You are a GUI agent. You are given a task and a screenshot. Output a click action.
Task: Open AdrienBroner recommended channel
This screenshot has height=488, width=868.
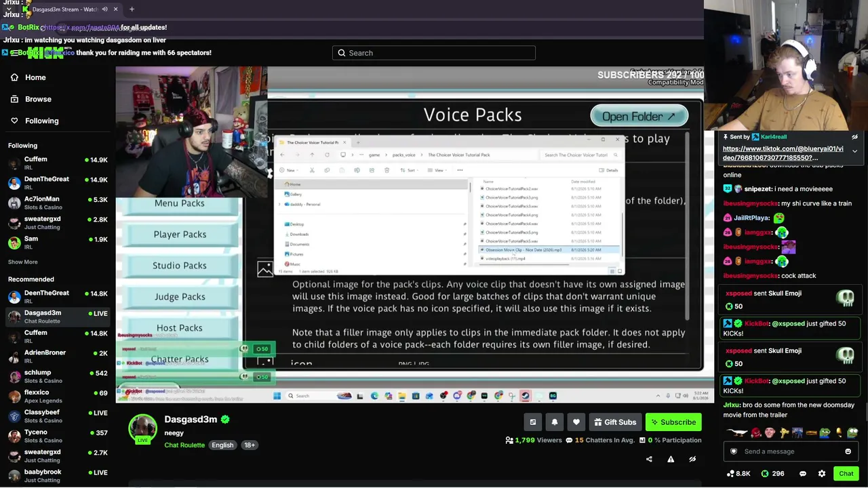click(58, 357)
